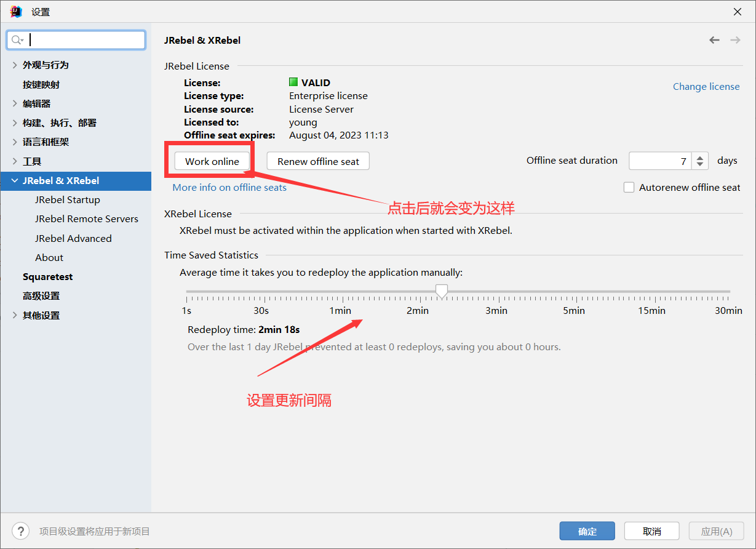Cancel the dialog with 取消 button
The image size is (756, 549).
coord(652,531)
